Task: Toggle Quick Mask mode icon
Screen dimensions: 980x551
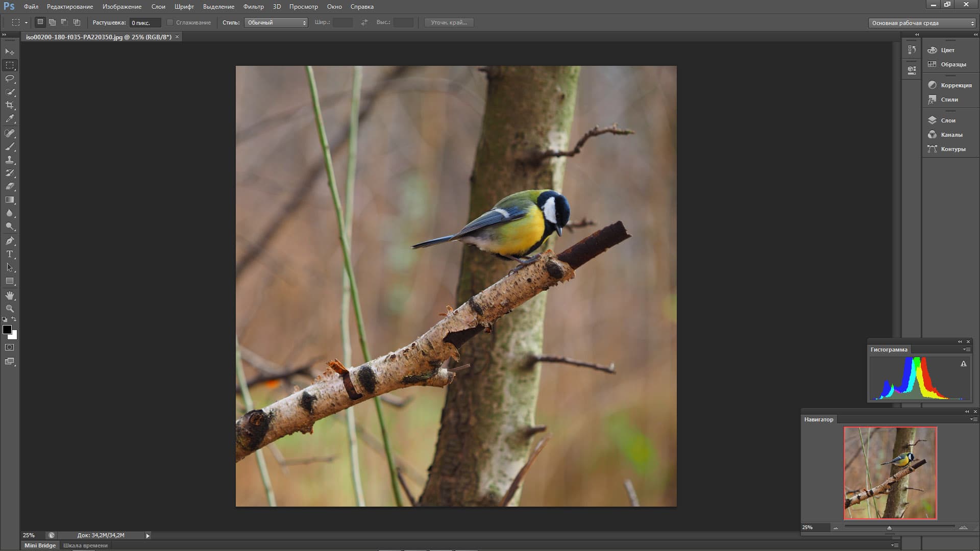Action: pyautogui.click(x=10, y=347)
